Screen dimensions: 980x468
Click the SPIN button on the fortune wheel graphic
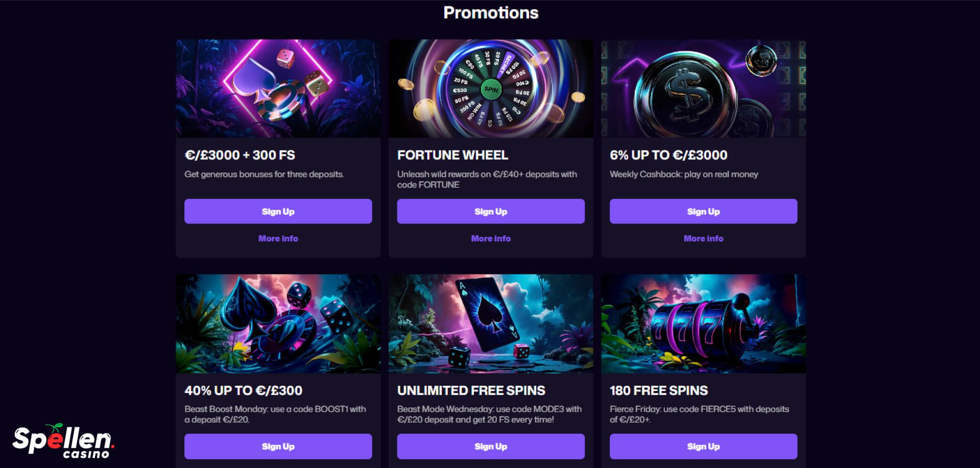click(x=493, y=89)
